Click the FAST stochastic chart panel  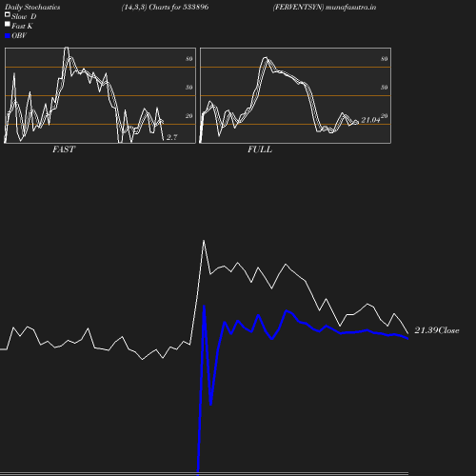point(100,95)
